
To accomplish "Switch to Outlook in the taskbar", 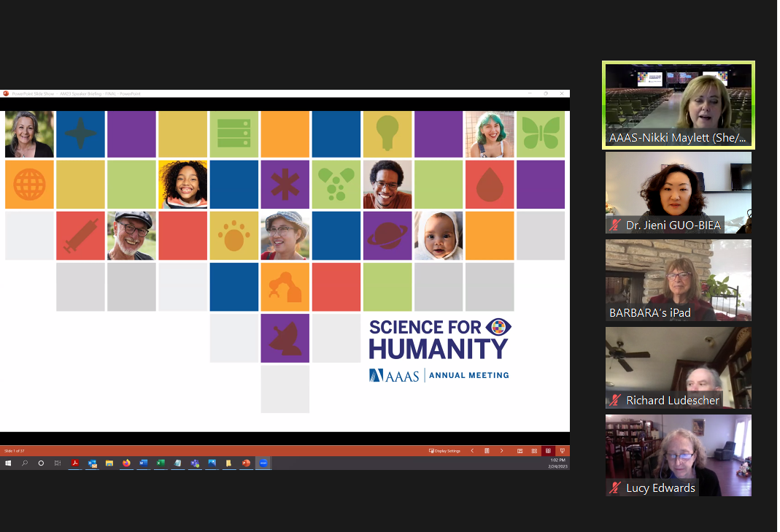I will tap(92, 463).
